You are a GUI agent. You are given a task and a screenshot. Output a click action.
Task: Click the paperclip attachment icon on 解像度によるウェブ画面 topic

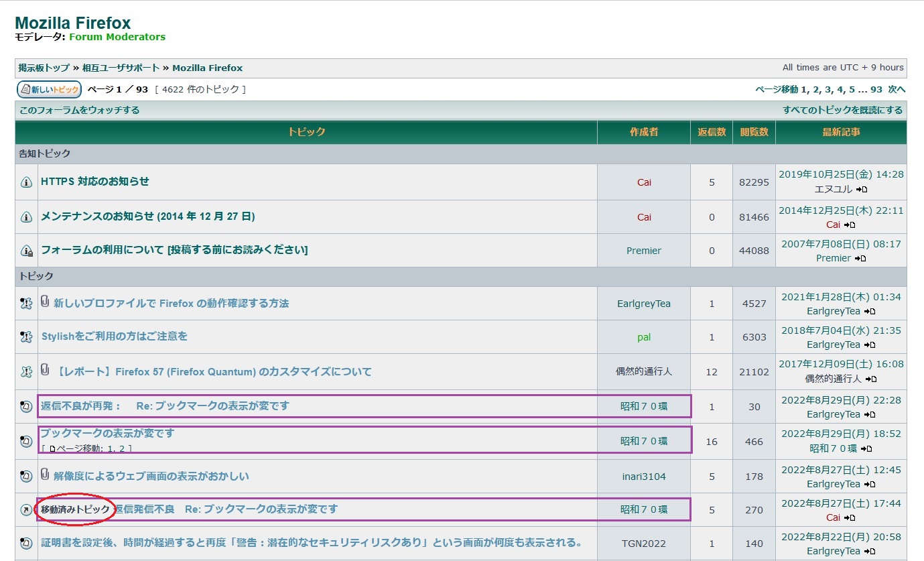point(45,475)
